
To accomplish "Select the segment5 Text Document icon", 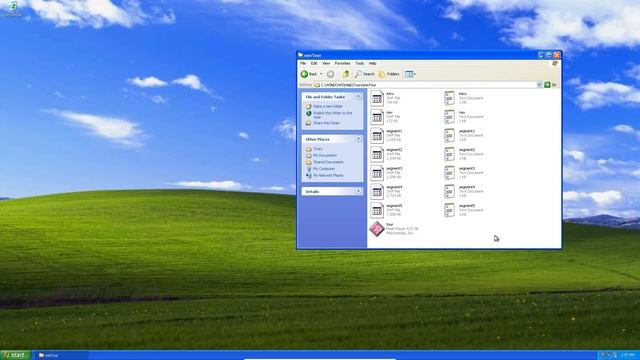I will pos(449,210).
